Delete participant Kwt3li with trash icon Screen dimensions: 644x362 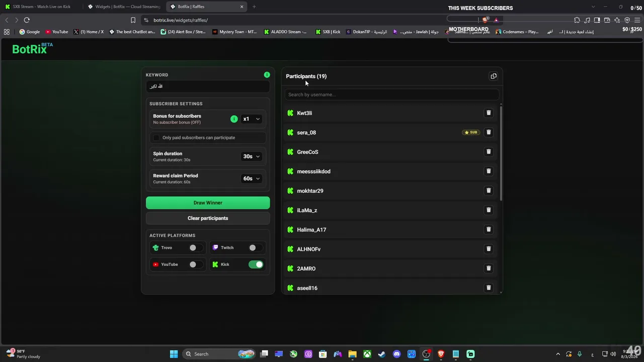click(x=489, y=113)
